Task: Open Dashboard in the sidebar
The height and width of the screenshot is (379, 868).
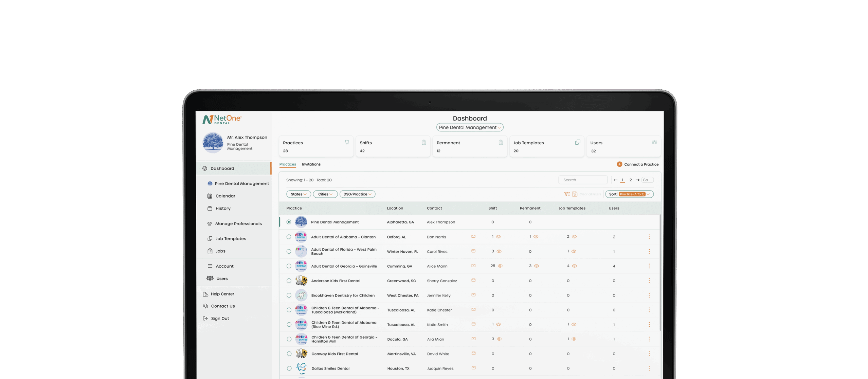Action: coord(234,168)
